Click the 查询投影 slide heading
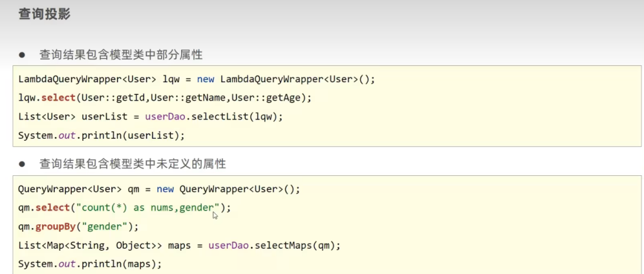644x274 pixels. click(43, 14)
